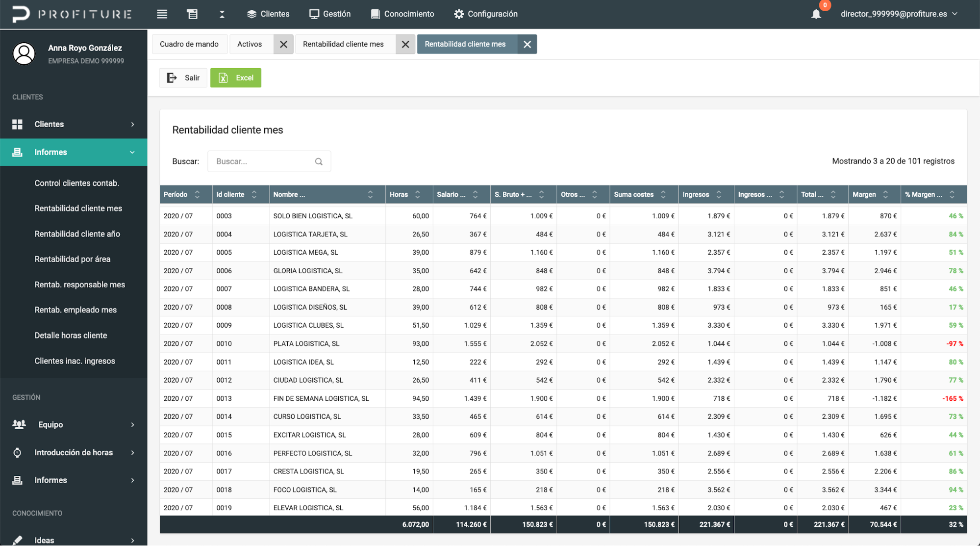Sort by Horas column arrows
The height and width of the screenshot is (546, 980).
pos(417,194)
